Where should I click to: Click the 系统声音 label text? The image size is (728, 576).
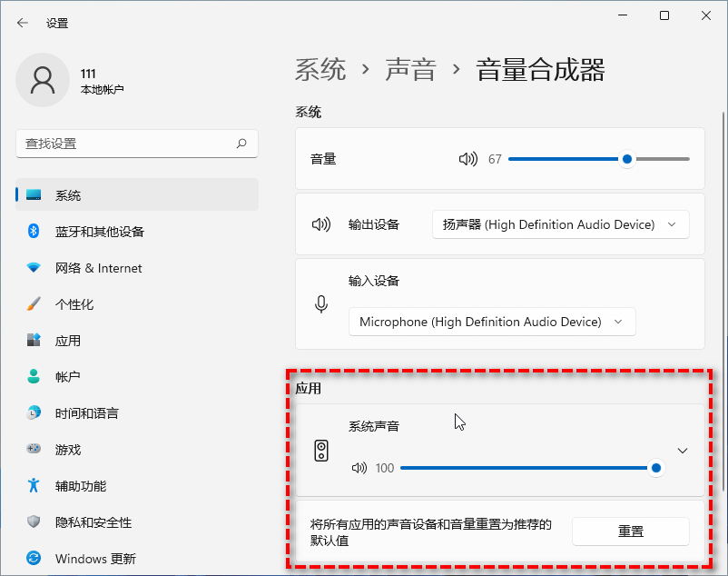pos(374,426)
